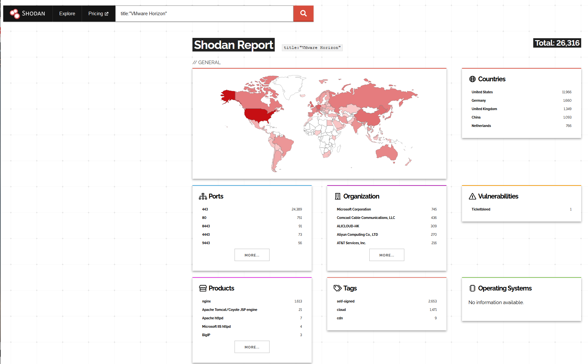Select Germany in the Countries list
This screenshot has width=588, height=364.
[522, 100]
